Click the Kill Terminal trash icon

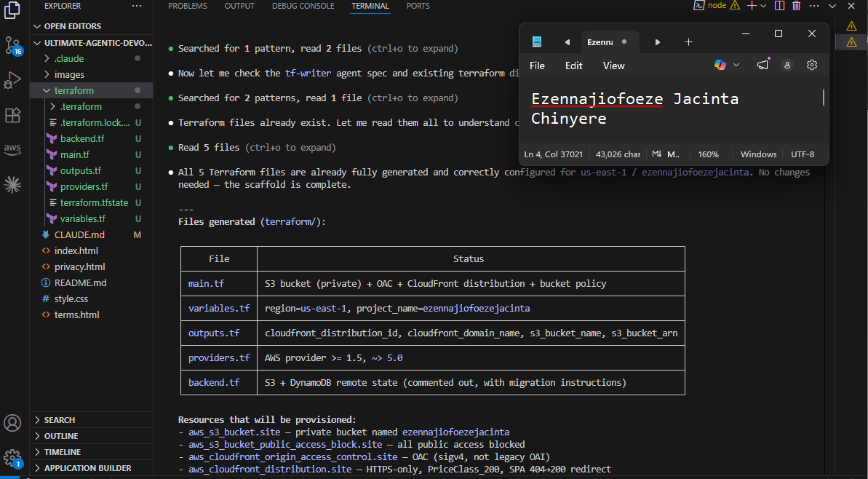point(796,6)
